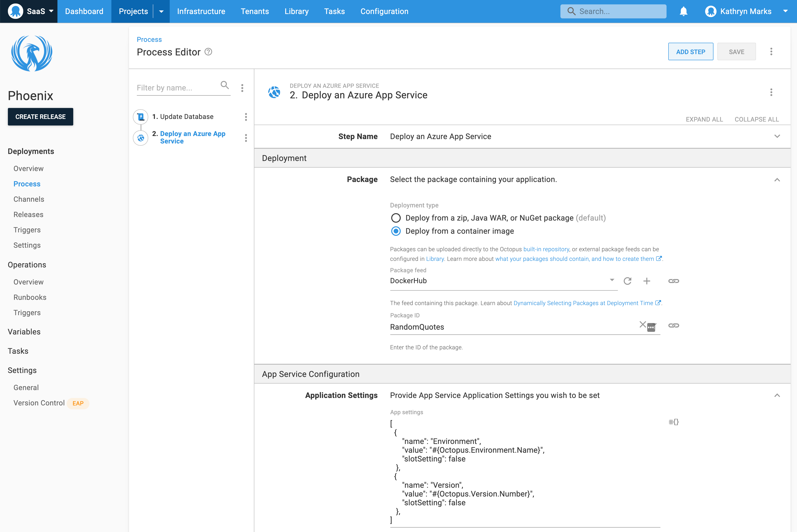797x532 pixels.
Task: Click the CREATE RELEASE button
Action: click(x=40, y=117)
